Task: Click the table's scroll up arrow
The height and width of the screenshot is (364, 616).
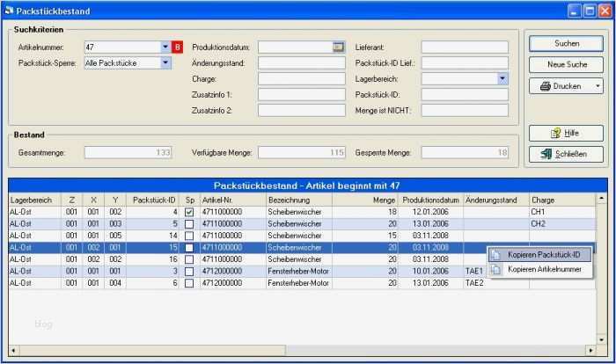Action: [x=601, y=199]
